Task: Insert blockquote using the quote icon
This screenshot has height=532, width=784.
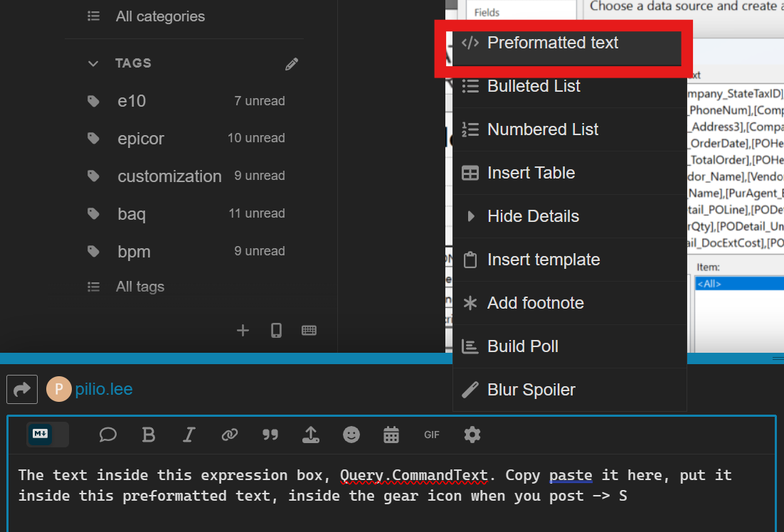Action: coord(270,435)
